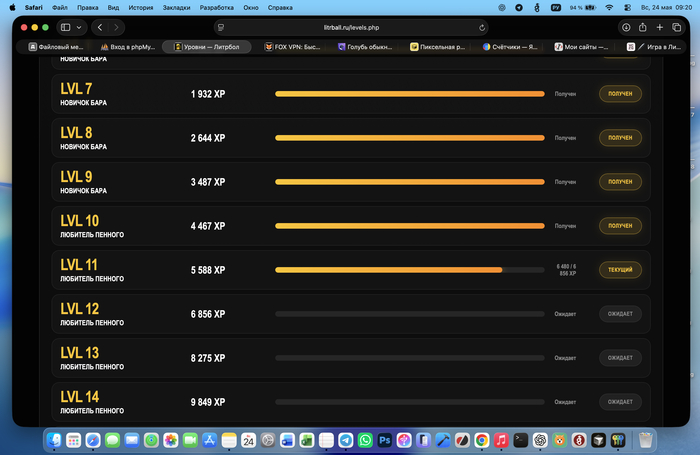This screenshot has height=455, width=700.
Task: Switch to the Вход в phpMy... tab
Action: coord(128,47)
